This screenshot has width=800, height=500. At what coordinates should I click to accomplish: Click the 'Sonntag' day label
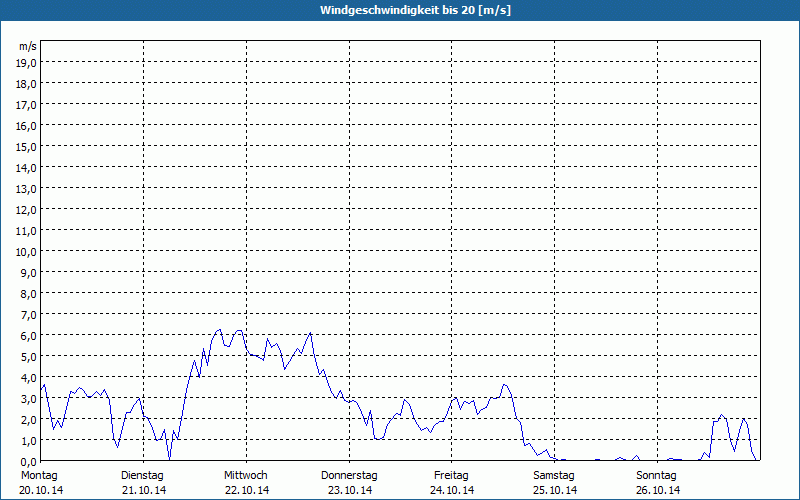[657, 476]
